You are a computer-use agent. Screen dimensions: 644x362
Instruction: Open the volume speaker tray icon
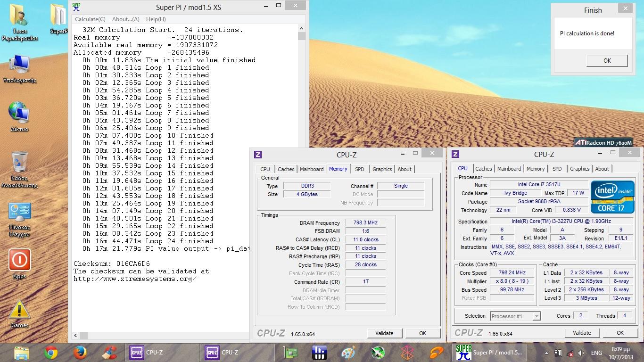click(x=581, y=353)
